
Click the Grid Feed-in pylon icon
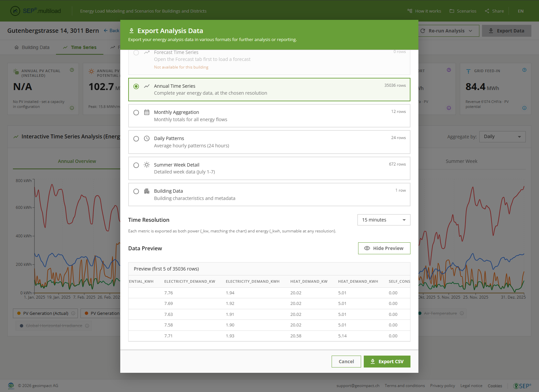[x=468, y=71]
